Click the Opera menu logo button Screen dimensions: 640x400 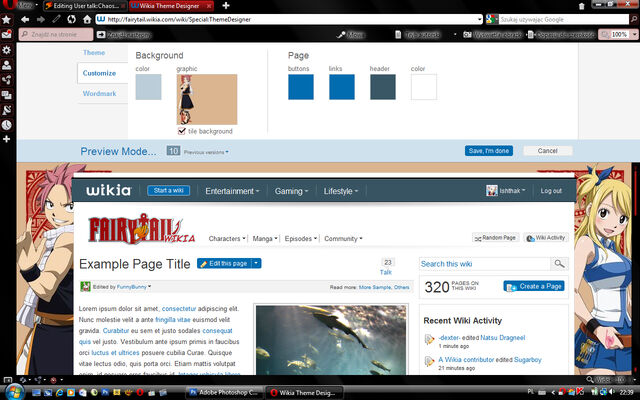pos(9,4)
